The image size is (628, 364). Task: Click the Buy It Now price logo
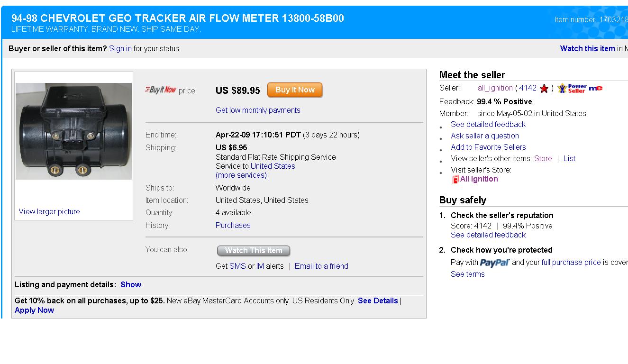[161, 90]
